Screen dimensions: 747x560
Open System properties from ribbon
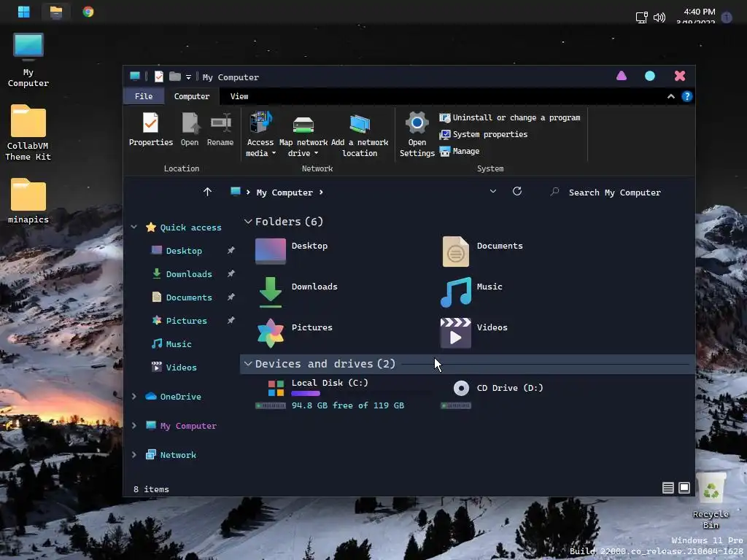pyautogui.click(x=484, y=134)
